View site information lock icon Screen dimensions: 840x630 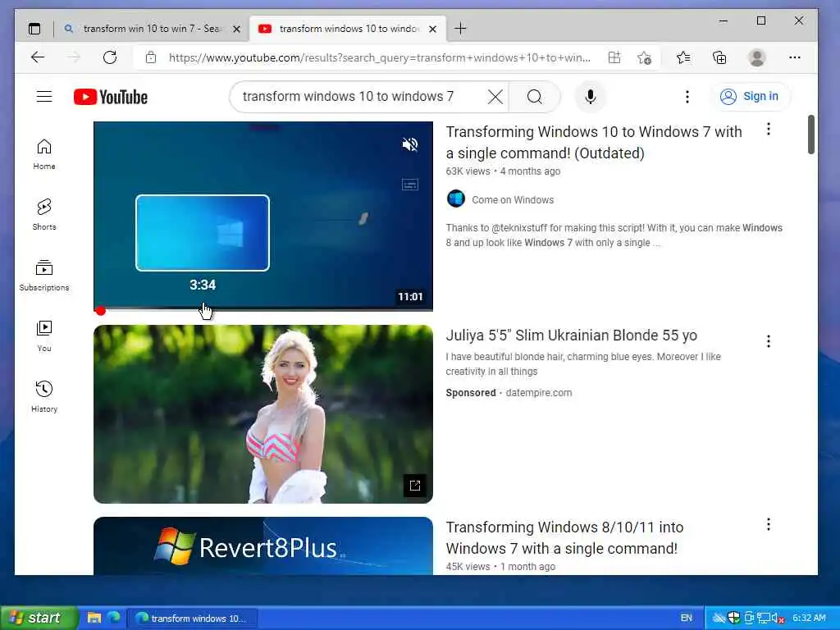[151, 57]
